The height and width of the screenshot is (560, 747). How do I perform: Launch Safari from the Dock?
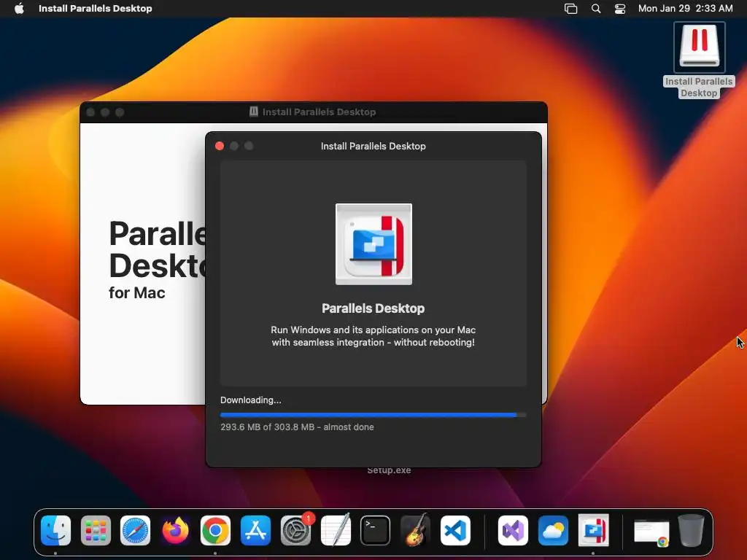[x=135, y=530]
